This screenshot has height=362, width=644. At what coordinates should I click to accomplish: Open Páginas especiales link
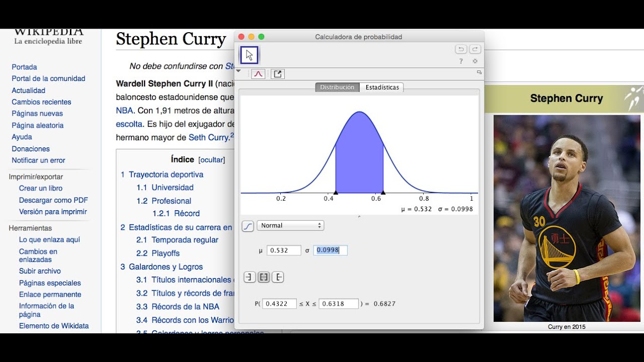[50, 283]
